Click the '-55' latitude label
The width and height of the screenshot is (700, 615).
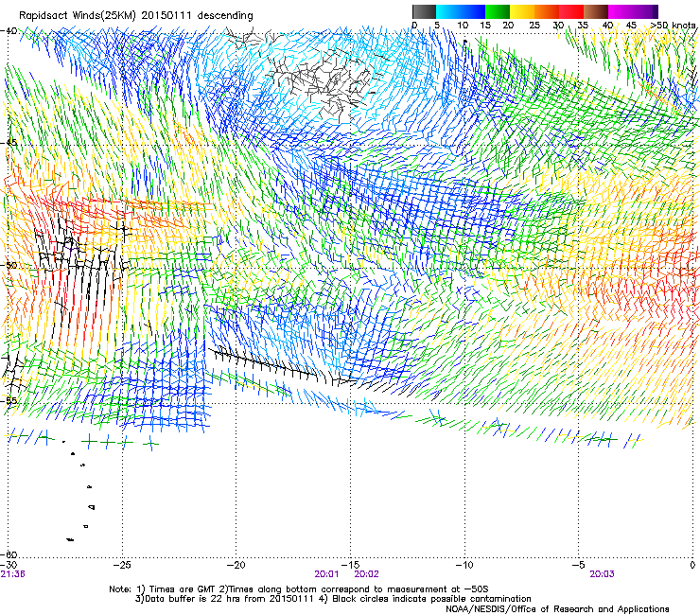[9, 400]
